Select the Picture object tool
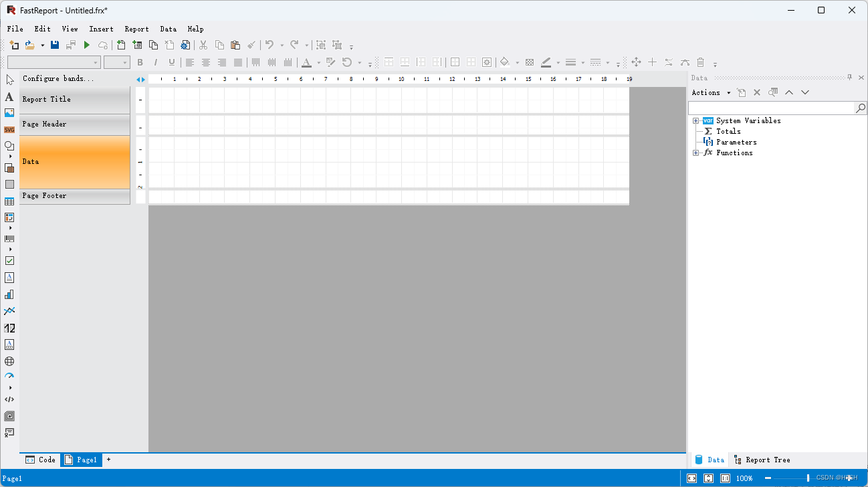Image resolution: width=868 pixels, height=487 pixels. coord(9,112)
